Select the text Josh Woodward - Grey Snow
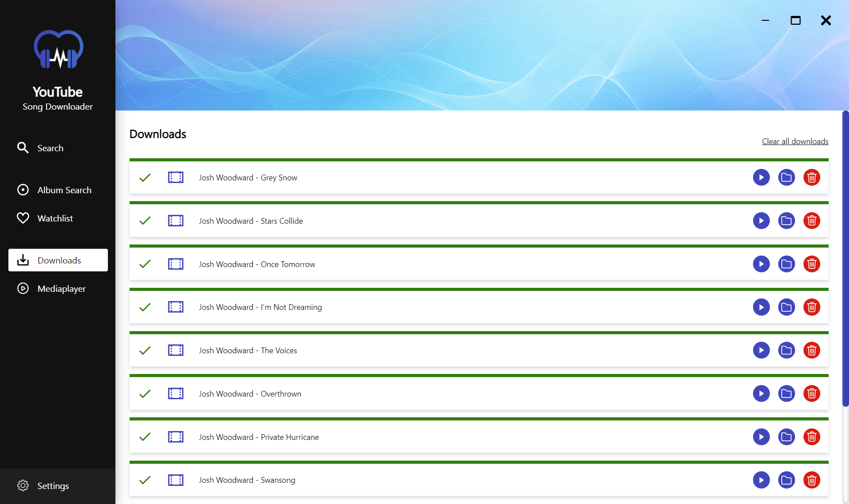The width and height of the screenshot is (849, 504). tap(248, 178)
